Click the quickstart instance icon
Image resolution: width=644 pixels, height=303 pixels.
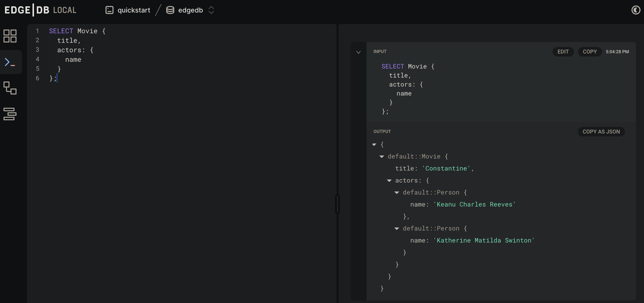[x=109, y=10]
